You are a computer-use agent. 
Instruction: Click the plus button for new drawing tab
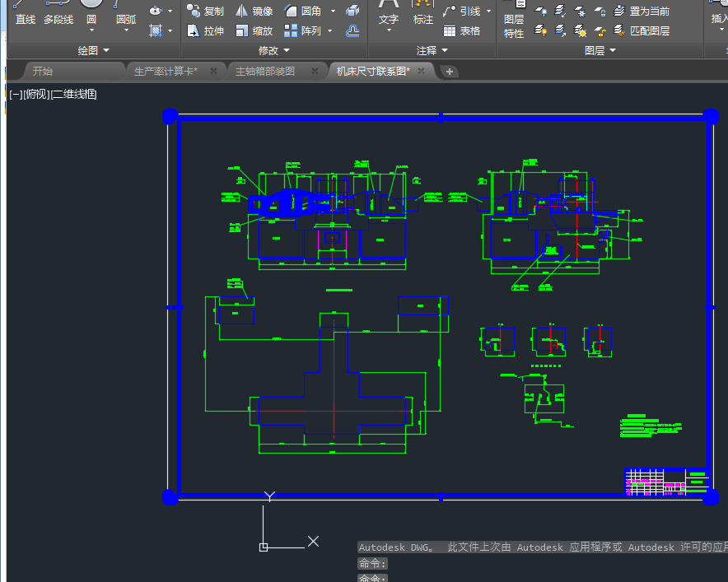coord(450,72)
